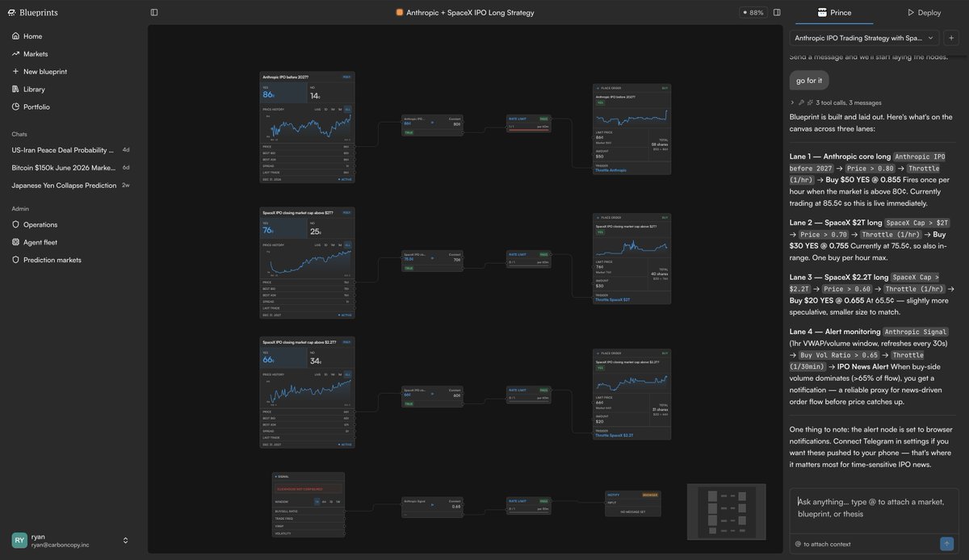Select ALL range on SpaceX $2.2T price history
Image resolution: width=969 pixels, height=560 pixels.
point(347,374)
